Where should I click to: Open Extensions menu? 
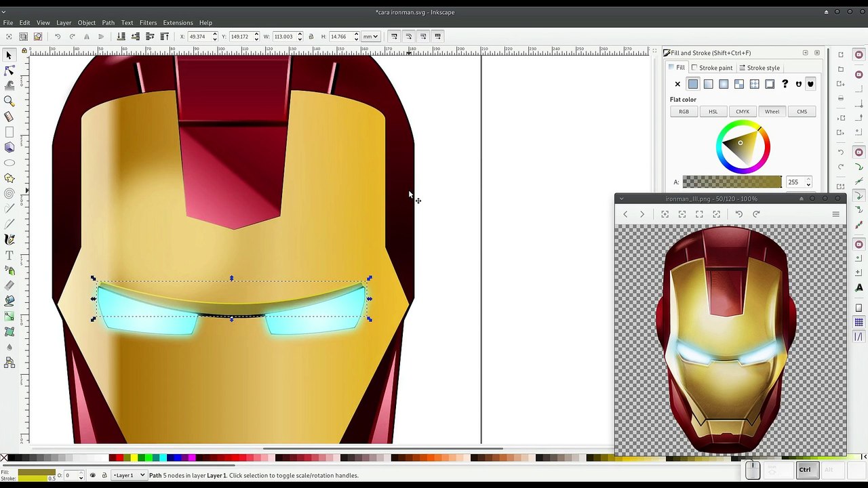pos(178,22)
